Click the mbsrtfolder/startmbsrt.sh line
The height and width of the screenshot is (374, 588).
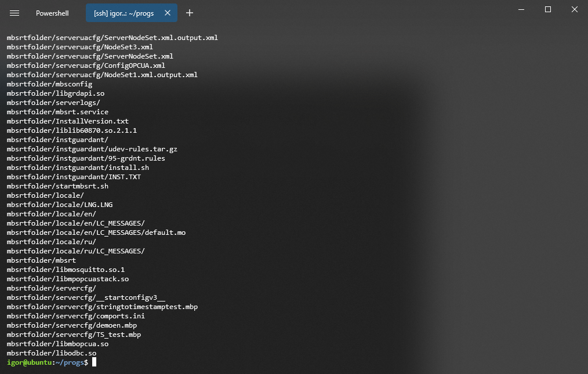(57, 186)
